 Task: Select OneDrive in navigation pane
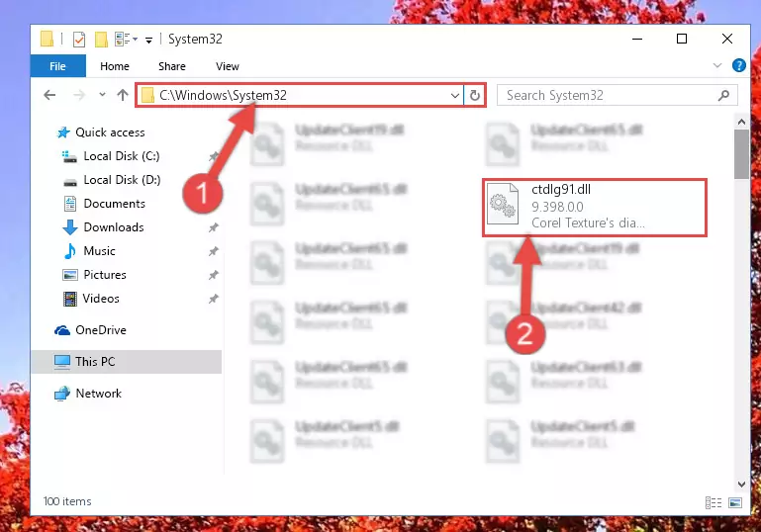(x=101, y=330)
